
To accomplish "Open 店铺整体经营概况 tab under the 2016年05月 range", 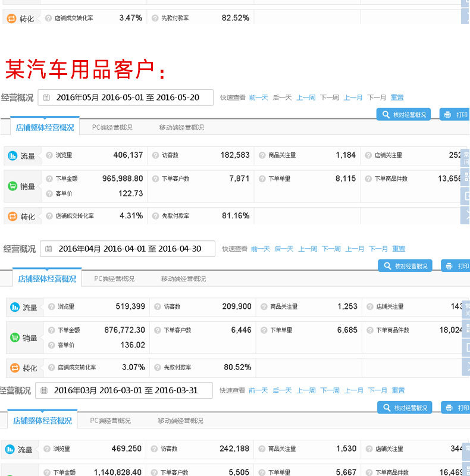I will [45, 127].
